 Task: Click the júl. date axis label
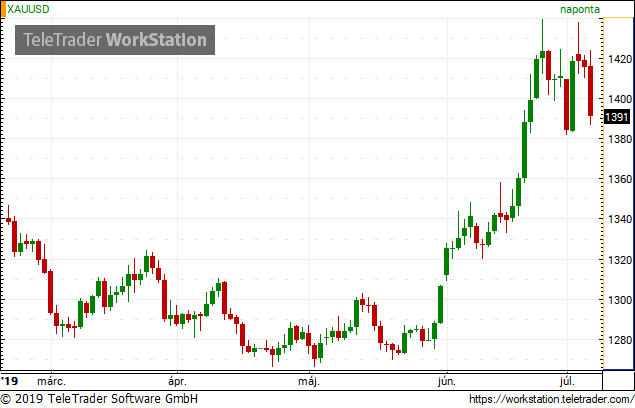point(567,381)
